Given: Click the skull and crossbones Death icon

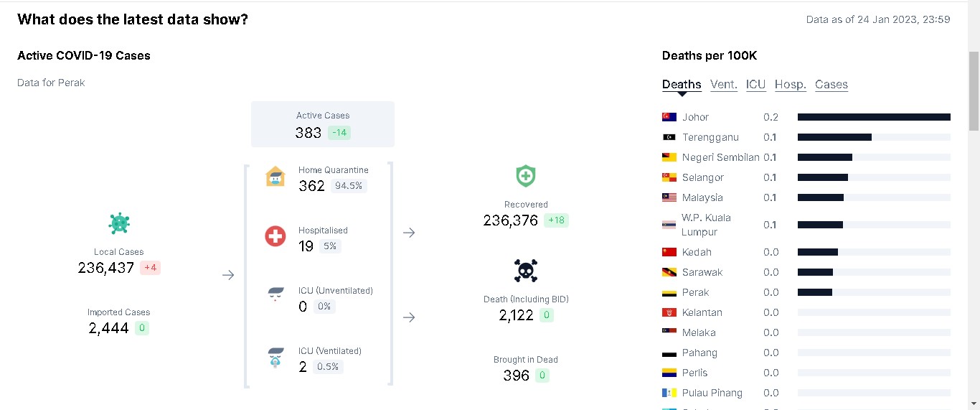Looking at the screenshot, I should point(526,271).
